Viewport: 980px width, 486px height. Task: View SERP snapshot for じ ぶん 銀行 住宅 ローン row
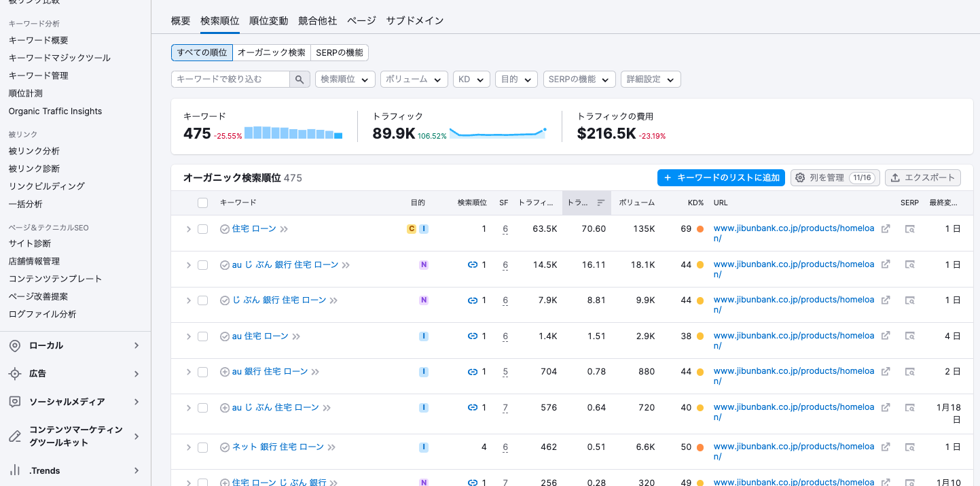click(909, 300)
